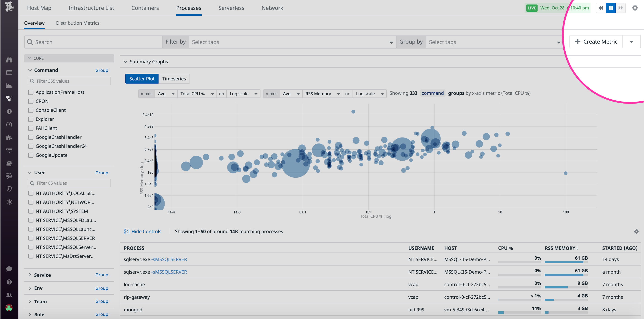Open the APM gauge icon in sidebar

9,124
